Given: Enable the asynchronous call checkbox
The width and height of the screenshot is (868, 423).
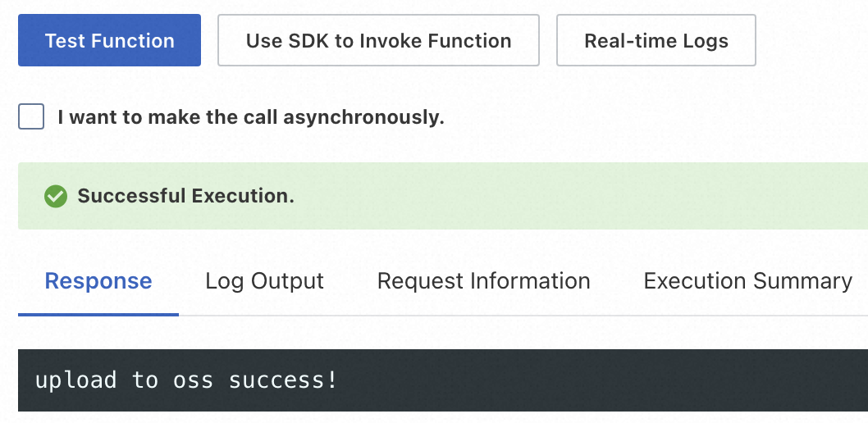Looking at the screenshot, I should [31, 117].
